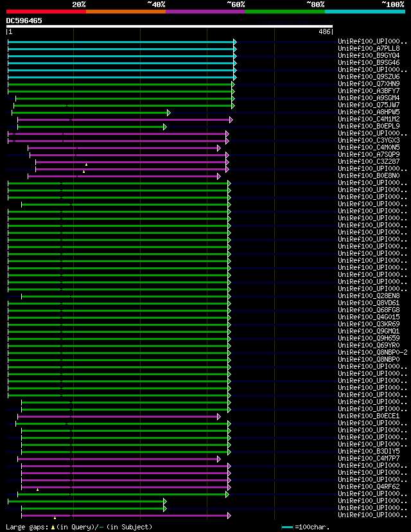Viewport: 411px width, 532px height.
Task: Select the UniRef100_Q4RF62 label
Action: coord(369,486)
